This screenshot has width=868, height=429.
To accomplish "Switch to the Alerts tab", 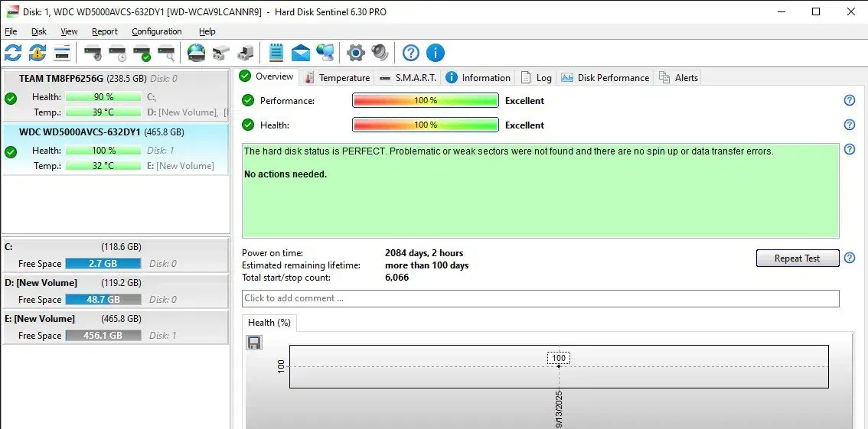I will (678, 78).
